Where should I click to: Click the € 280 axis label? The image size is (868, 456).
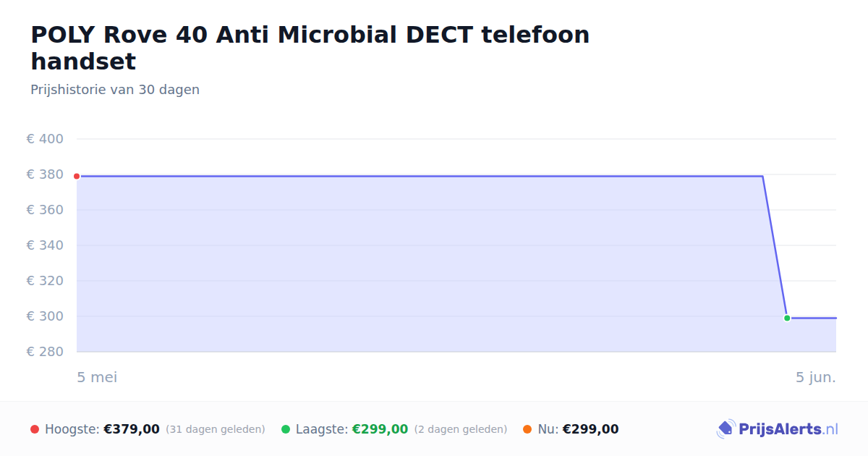pos(45,352)
